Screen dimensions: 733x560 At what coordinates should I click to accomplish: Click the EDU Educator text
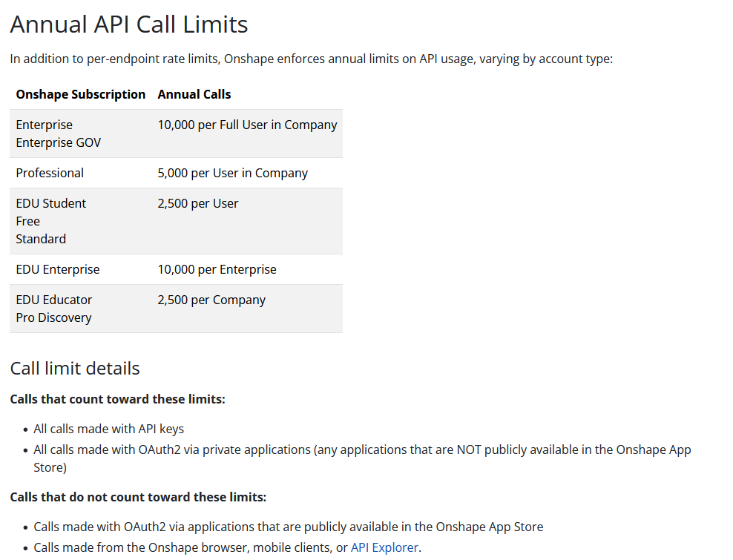click(x=53, y=300)
